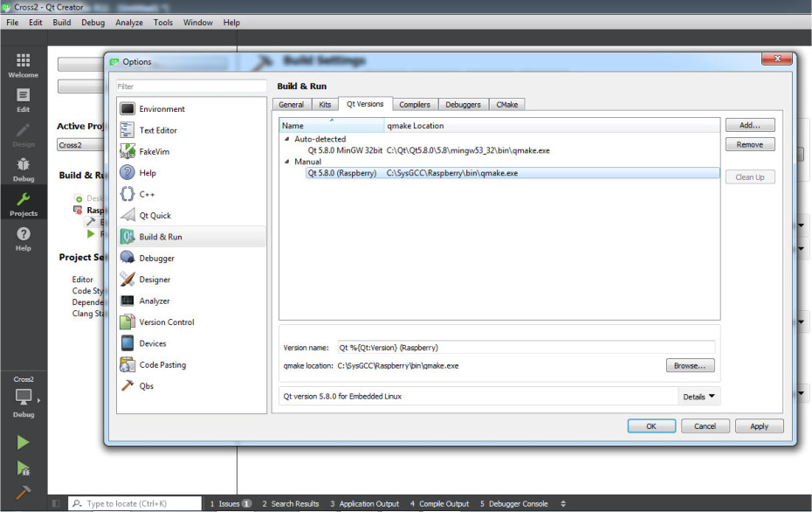Open Compile Output pane
Image resolution: width=812 pixels, height=512 pixels.
click(440, 504)
